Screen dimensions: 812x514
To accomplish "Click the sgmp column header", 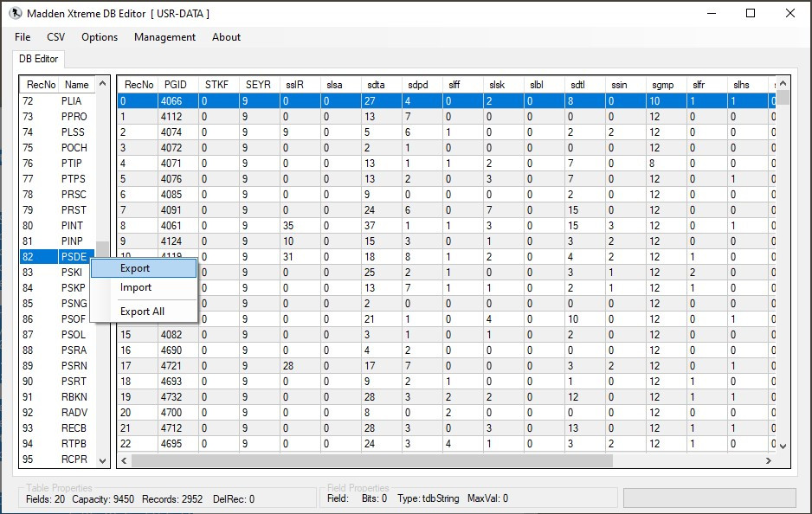I will 666,85.
